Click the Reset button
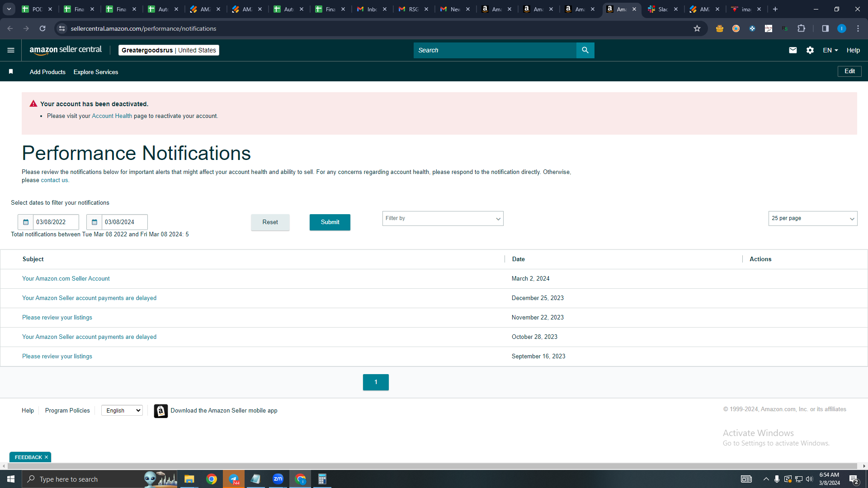Screen dimensions: 868x488 pyautogui.click(x=270, y=222)
